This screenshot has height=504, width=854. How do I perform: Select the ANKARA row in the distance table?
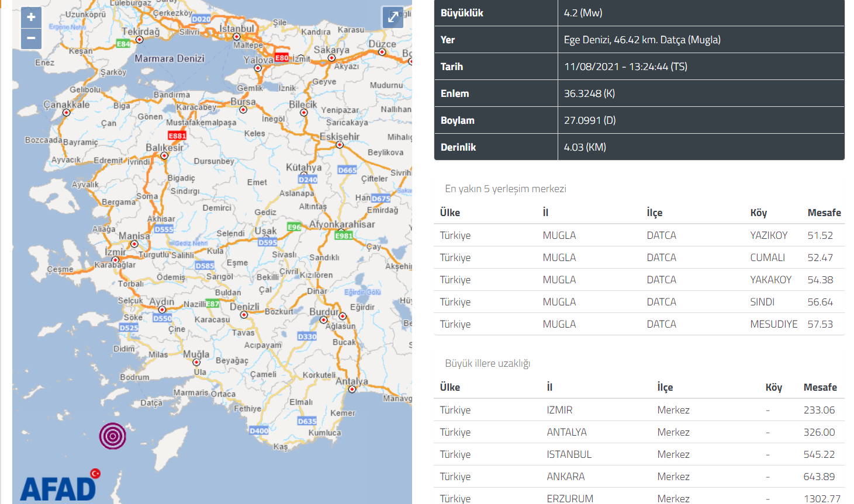coord(565,477)
